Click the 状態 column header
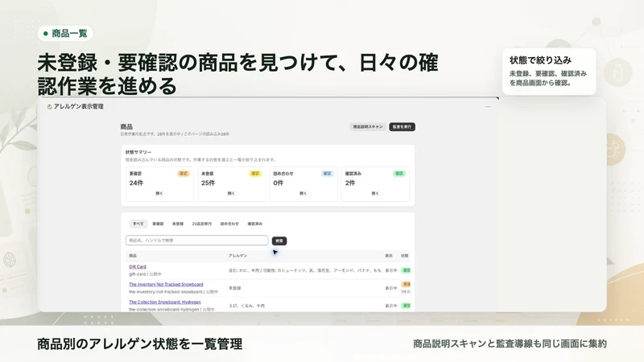This screenshot has width=644, height=362. tap(405, 256)
